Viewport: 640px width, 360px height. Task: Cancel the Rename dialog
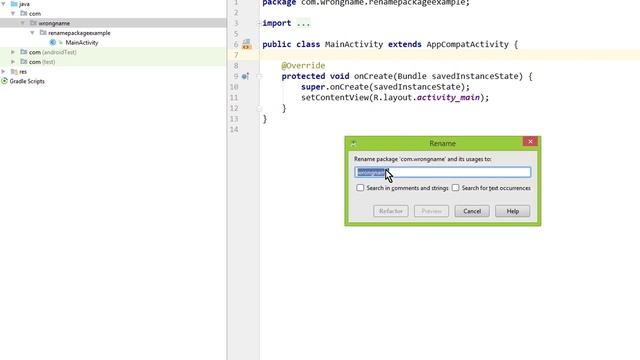472,211
